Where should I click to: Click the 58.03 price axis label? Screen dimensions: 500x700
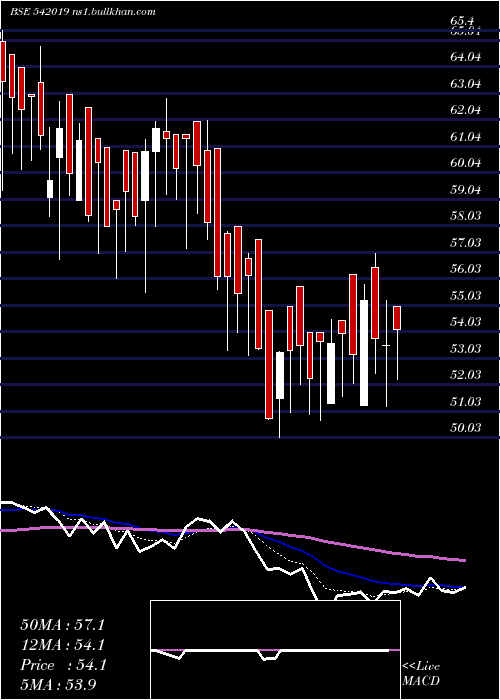point(466,216)
